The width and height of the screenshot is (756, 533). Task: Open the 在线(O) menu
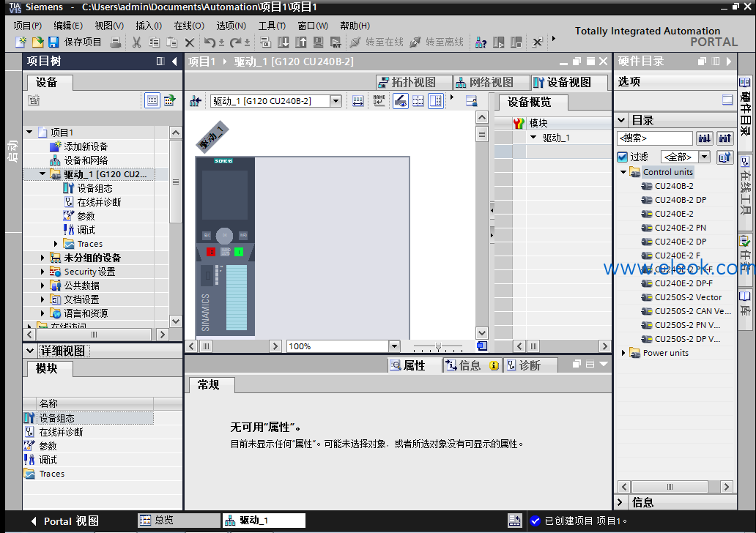[189, 26]
